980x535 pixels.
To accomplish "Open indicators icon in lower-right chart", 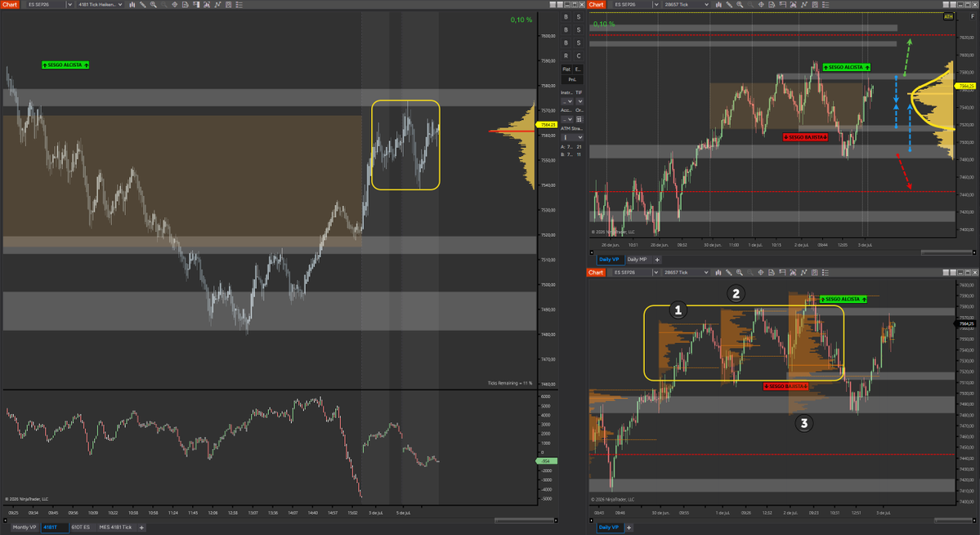I will coord(793,272).
